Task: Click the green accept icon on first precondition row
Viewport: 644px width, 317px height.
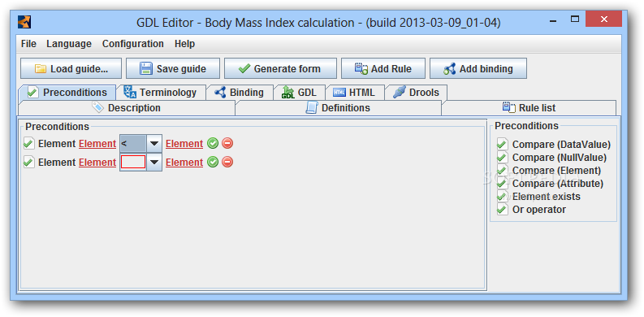Action: 212,143
